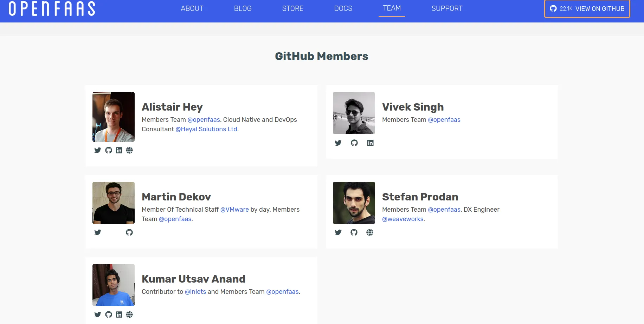Go to the About page
This screenshot has width=644, height=324.
(192, 8)
